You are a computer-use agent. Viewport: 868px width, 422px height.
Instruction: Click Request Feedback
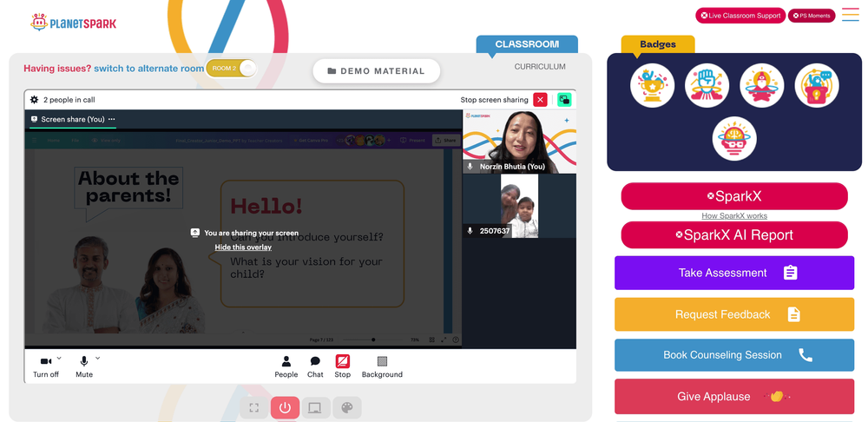tap(734, 314)
